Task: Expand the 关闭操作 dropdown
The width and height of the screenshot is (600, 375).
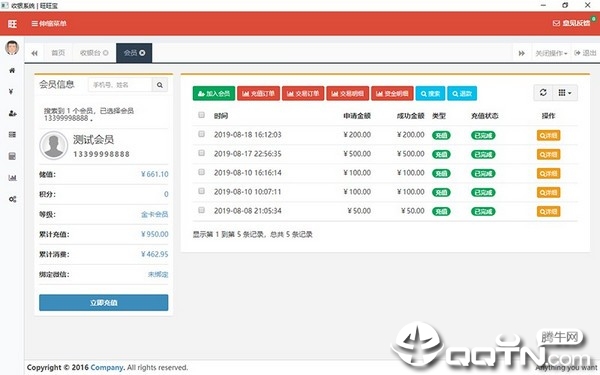Action: [x=551, y=53]
